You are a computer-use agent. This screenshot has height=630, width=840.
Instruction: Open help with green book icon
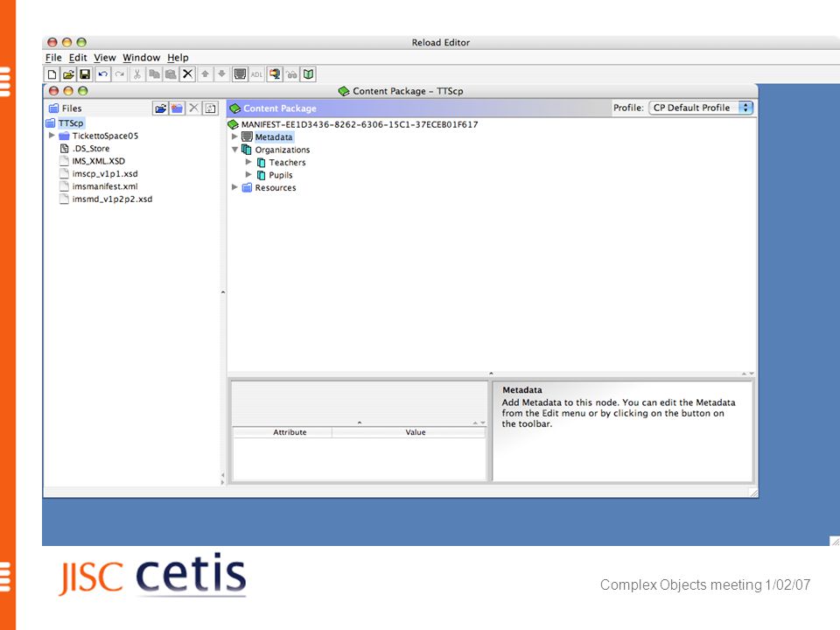[309, 74]
